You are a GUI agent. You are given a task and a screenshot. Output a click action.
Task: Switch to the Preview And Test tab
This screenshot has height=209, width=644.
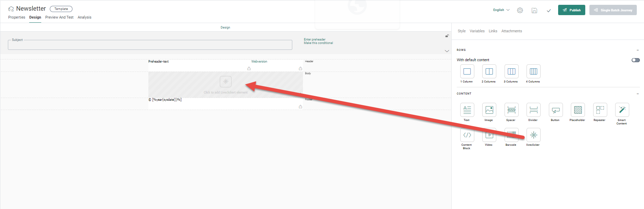(59, 17)
